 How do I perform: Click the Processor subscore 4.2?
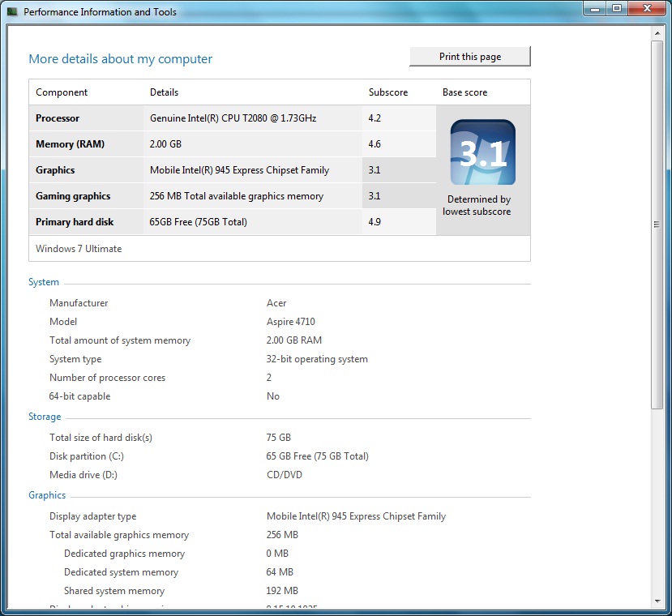(375, 118)
